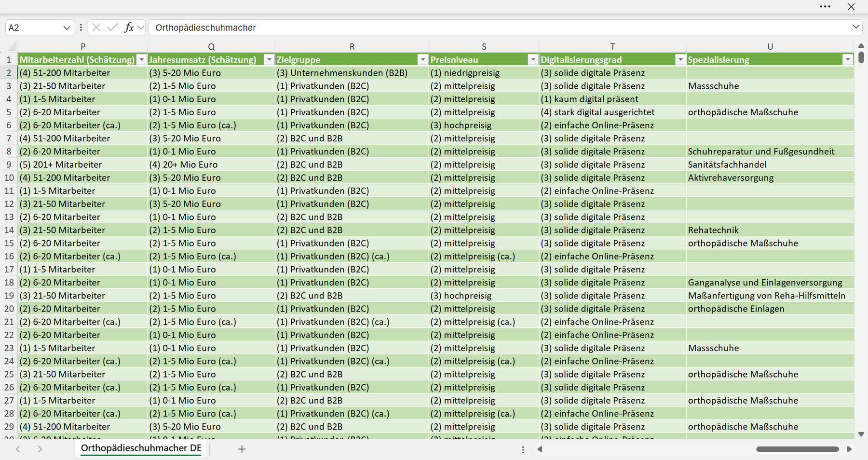
Task: Expand the formula bar chevron
Action: coord(856,27)
